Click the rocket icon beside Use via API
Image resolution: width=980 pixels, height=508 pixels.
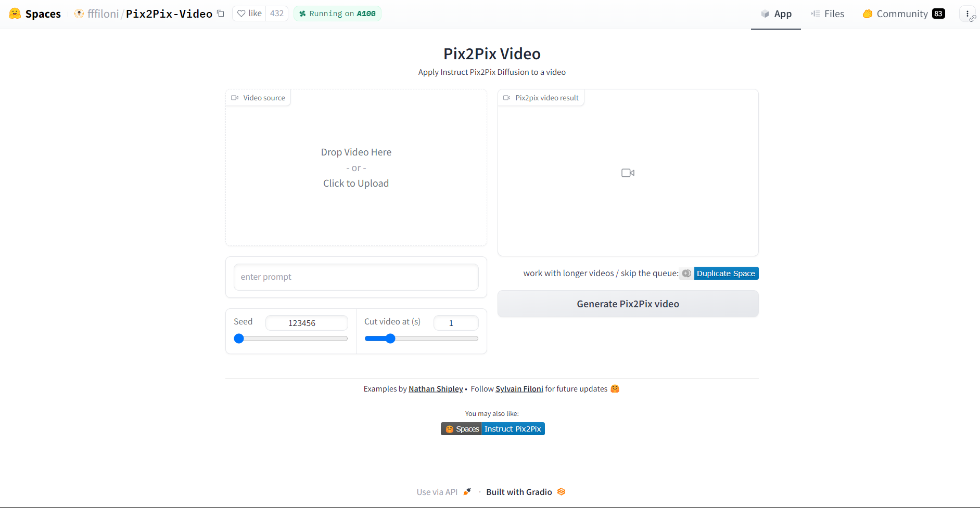coord(467,492)
